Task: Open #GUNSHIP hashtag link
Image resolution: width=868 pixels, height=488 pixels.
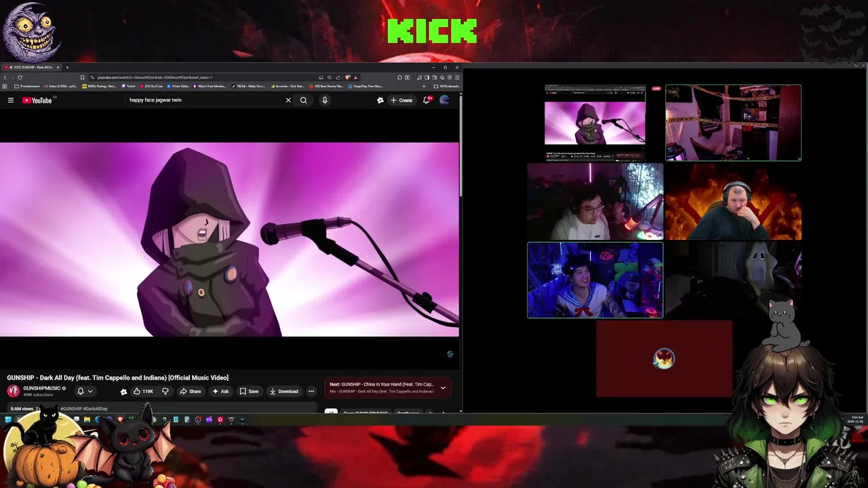Action: 71,409
